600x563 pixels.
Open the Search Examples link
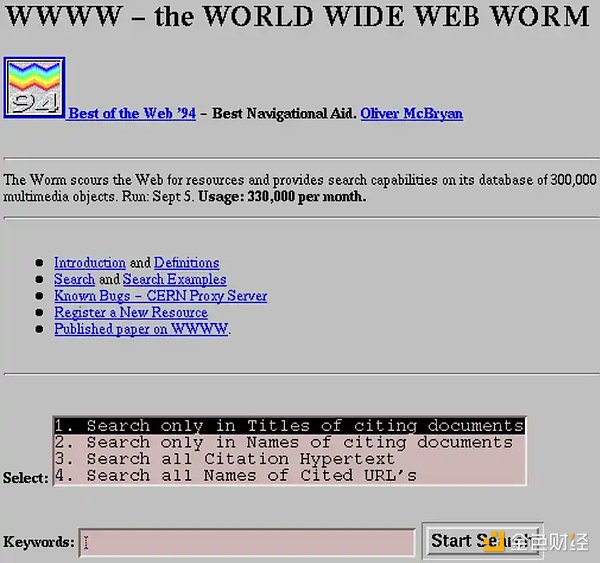click(174, 279)
